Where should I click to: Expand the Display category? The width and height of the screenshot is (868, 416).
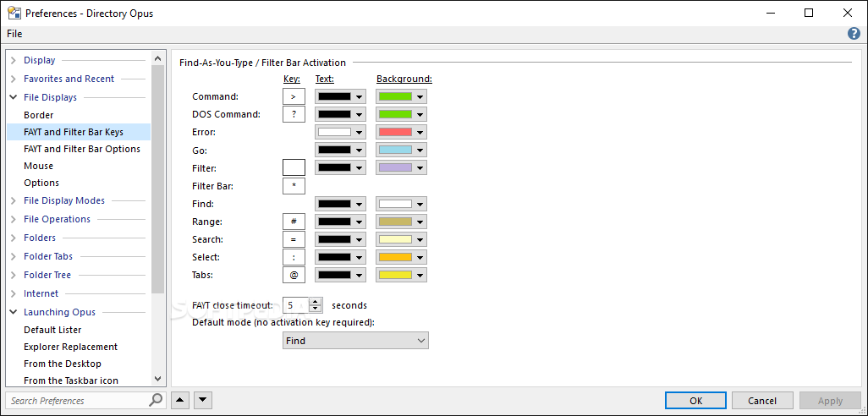(14, 60)
